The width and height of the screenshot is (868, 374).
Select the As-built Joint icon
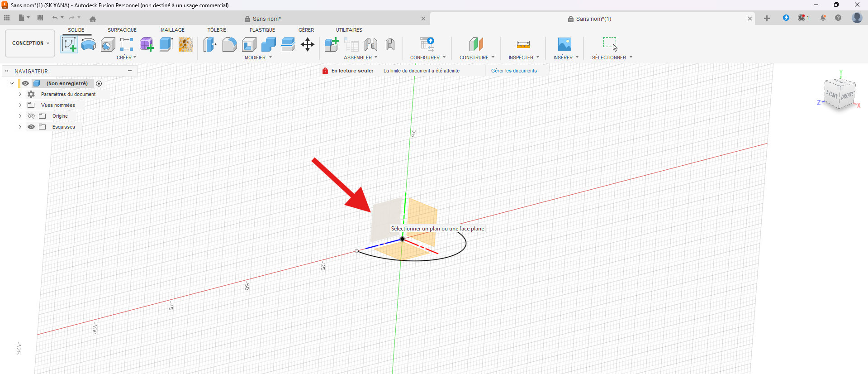click(x=390, y=44)
